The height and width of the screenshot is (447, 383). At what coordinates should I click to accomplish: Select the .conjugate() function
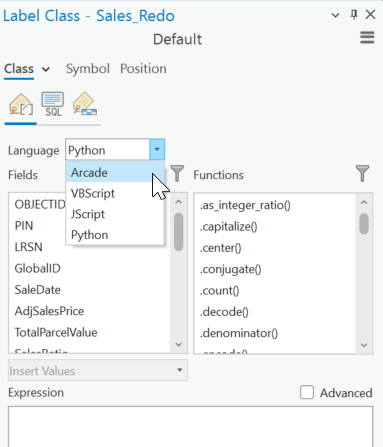coord(231,269)
